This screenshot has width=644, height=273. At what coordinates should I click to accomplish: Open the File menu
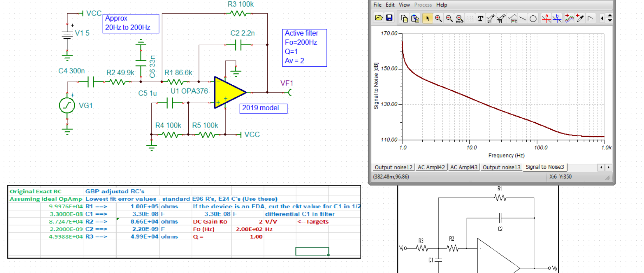377,5
